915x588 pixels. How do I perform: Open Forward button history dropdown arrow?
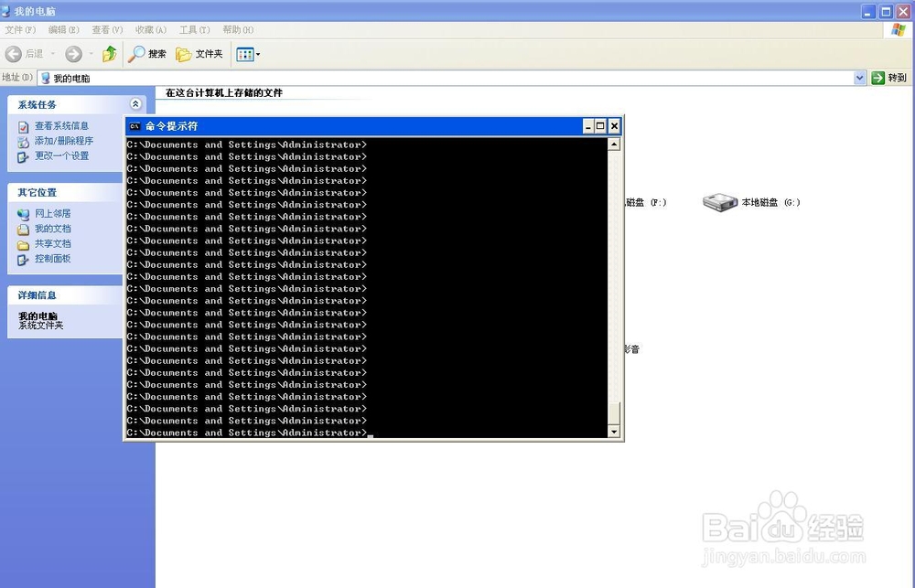(91, 54)
